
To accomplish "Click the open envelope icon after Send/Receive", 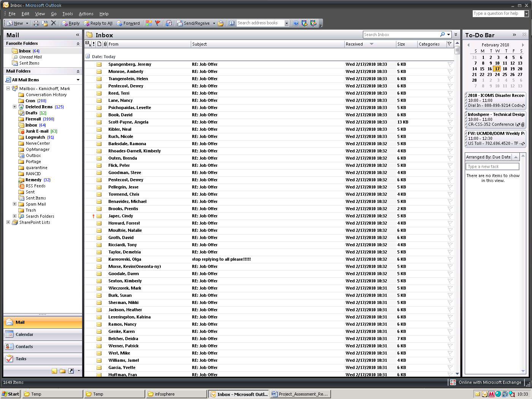I will [x=221, y=23].
